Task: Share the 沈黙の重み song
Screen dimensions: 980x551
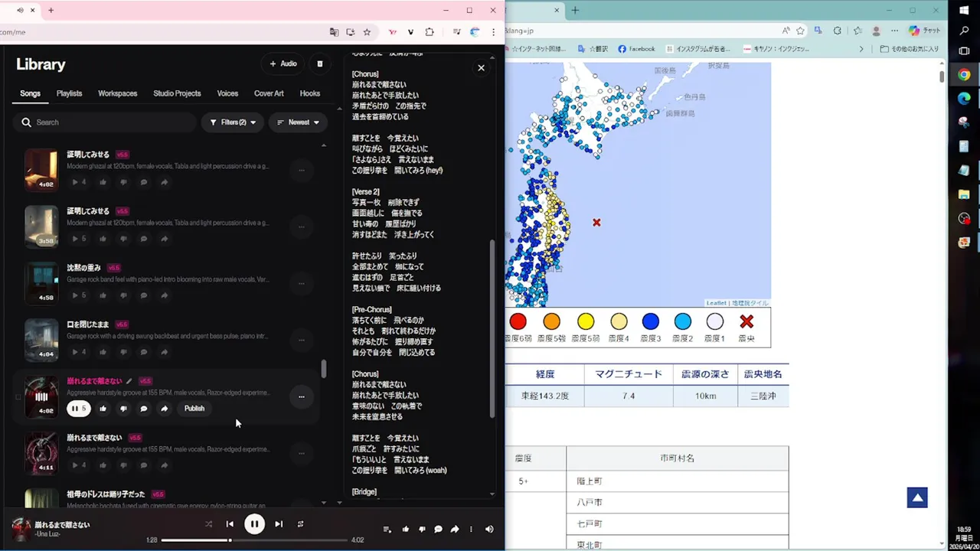Action: coord(164,295)
